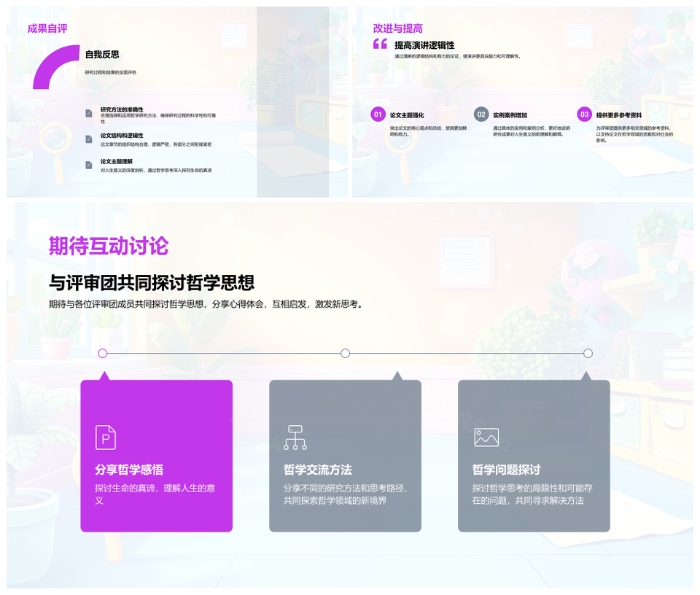The width and height of the screenshot is (700, 595).
Task: Click the document icon beside 研究方法的准确性
Action: pos(89,113)
